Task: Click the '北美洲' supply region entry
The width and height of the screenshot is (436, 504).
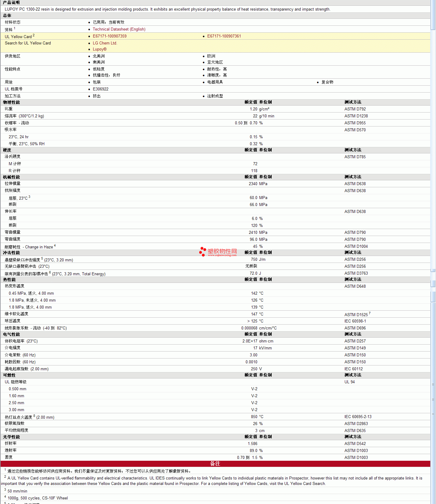Action: click(99, 56)
